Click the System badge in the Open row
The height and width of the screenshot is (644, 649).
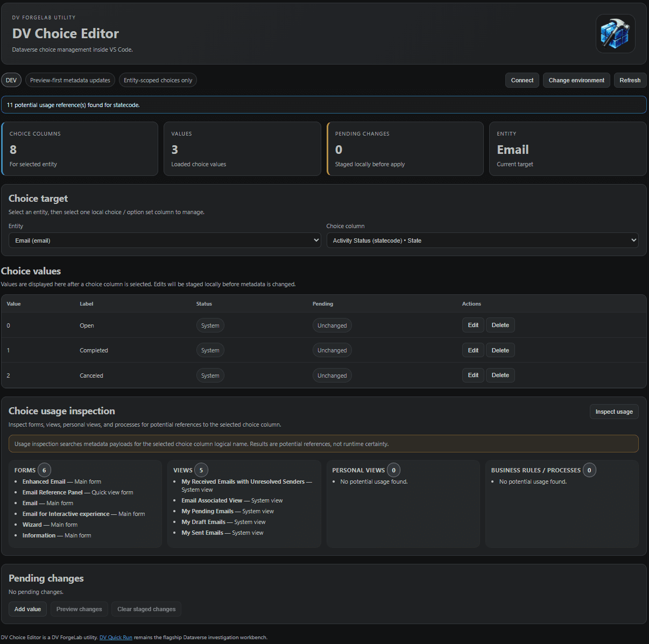pos(210,325)
